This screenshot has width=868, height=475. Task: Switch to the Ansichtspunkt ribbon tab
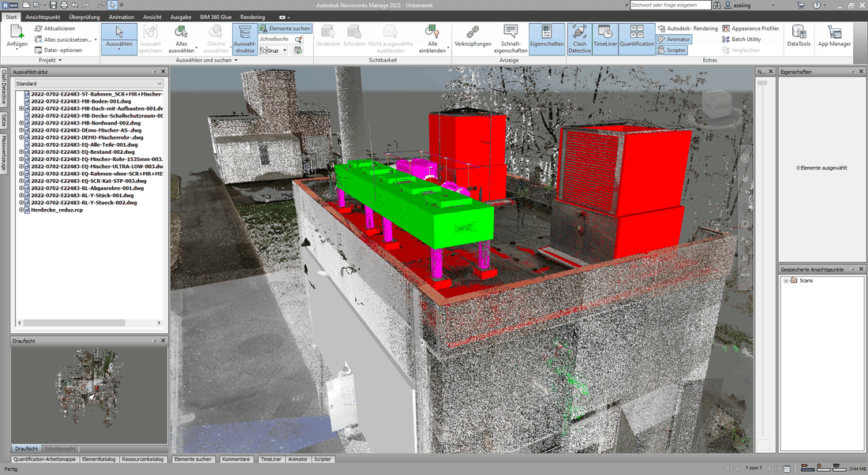[43, 17]
